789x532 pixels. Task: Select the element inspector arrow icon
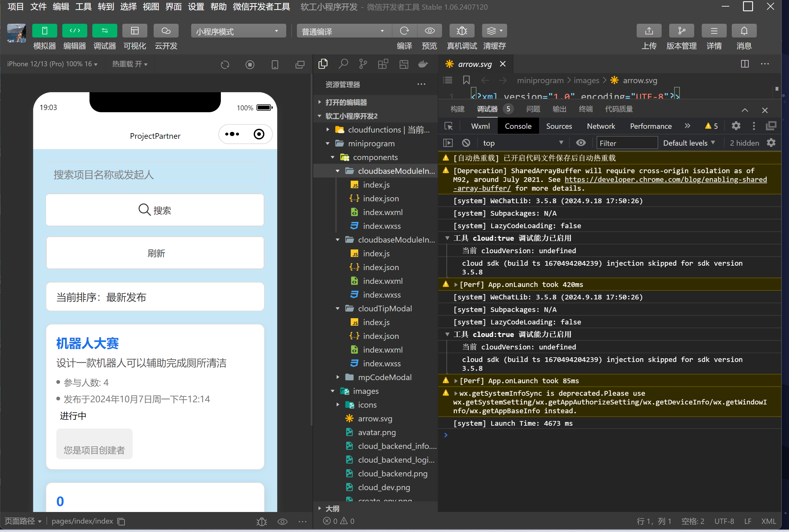(449, 126)
